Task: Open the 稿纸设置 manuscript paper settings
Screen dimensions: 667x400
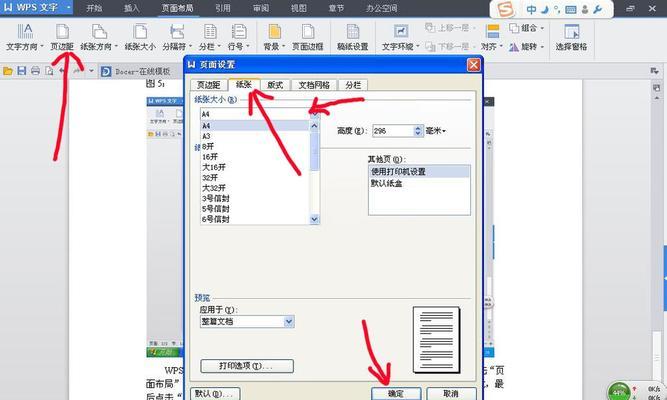Action: click(353, 37)
